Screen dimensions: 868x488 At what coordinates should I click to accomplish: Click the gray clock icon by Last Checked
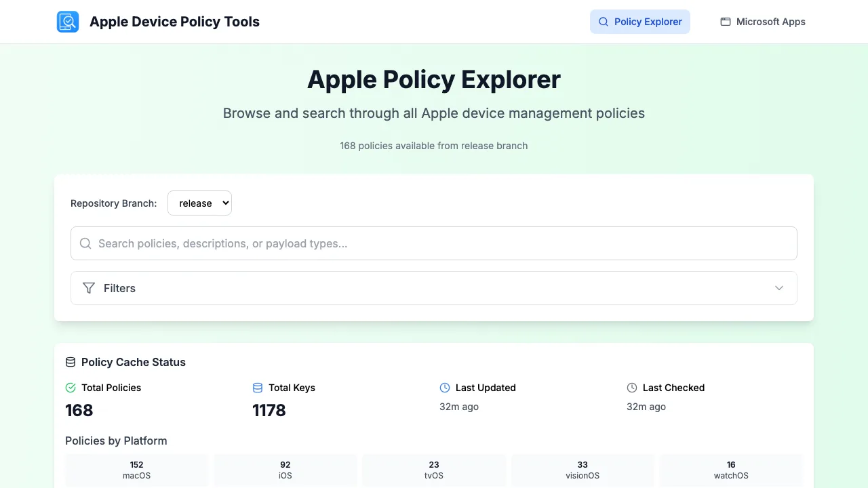[632, 388]
